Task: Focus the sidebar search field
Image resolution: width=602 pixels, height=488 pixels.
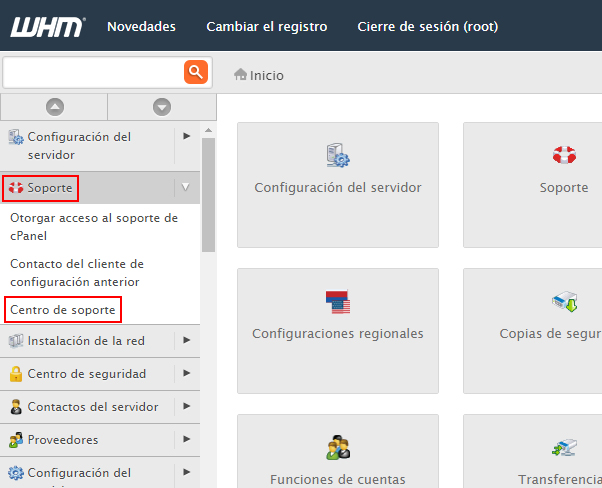Action: coord(94,72)
